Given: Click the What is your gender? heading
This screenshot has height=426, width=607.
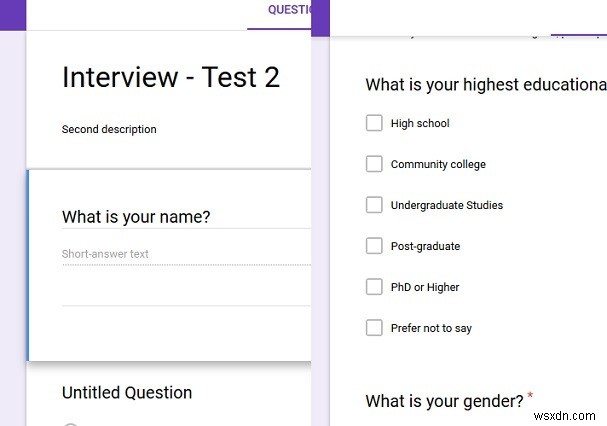Looking at the screenshot, I should [444, 401].
